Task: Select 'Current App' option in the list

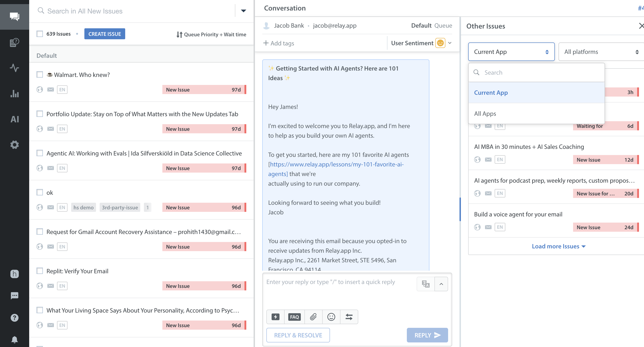Action: coord(491,92)
